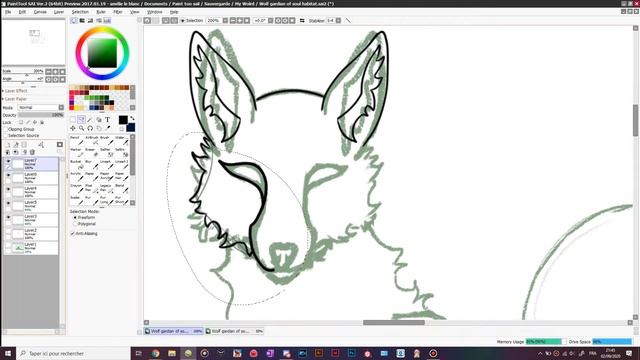
Task: Click the Windows search box
Action: tap(73, 353)
